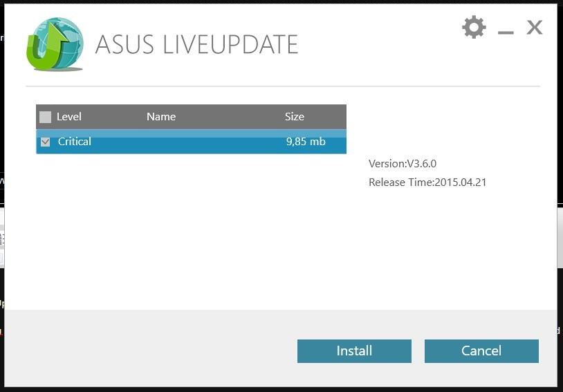Open settings with the gear icon
The image size is (563, 392).
474,27
